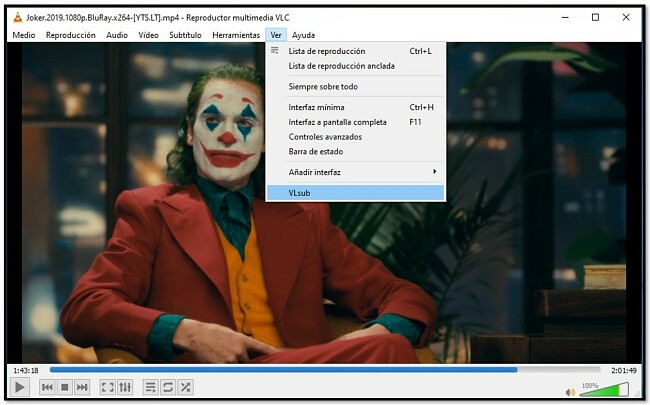This screenshot has width=650, height=405.
Task: Minimize the VLC window
Action: coord(565,17)
